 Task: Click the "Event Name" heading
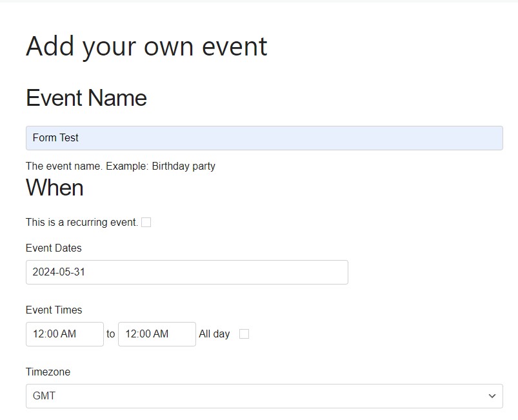click(86, 98)
